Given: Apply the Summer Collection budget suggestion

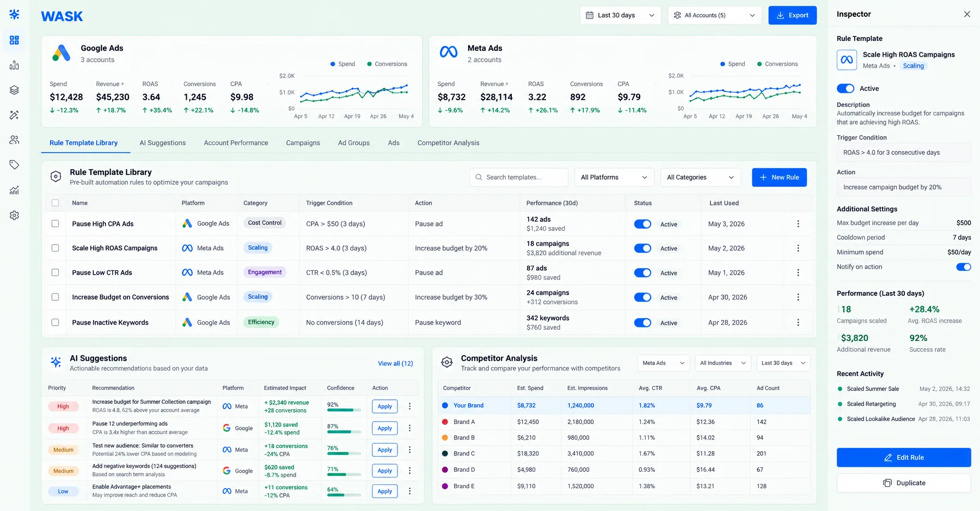Looking at the screenshot, I should [x=385, y=406].
